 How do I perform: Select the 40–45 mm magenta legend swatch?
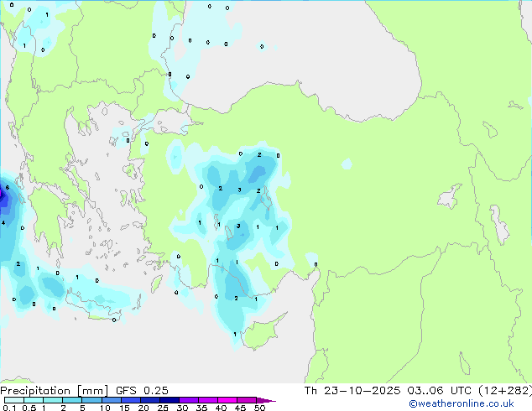coord(227,400)
